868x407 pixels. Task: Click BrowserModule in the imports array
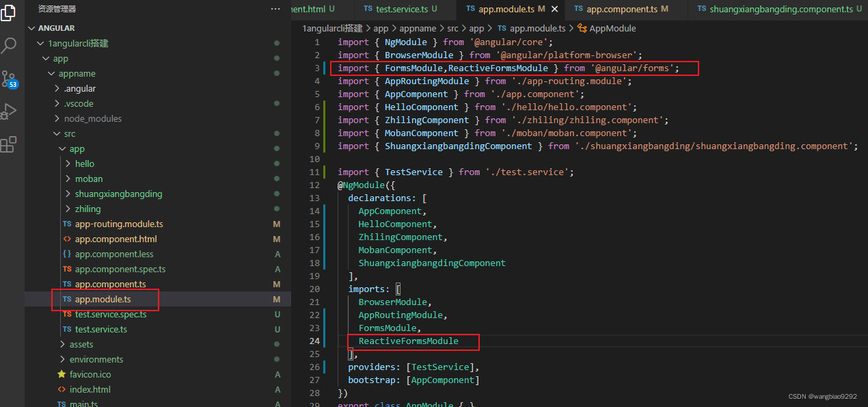coord(393,302)
